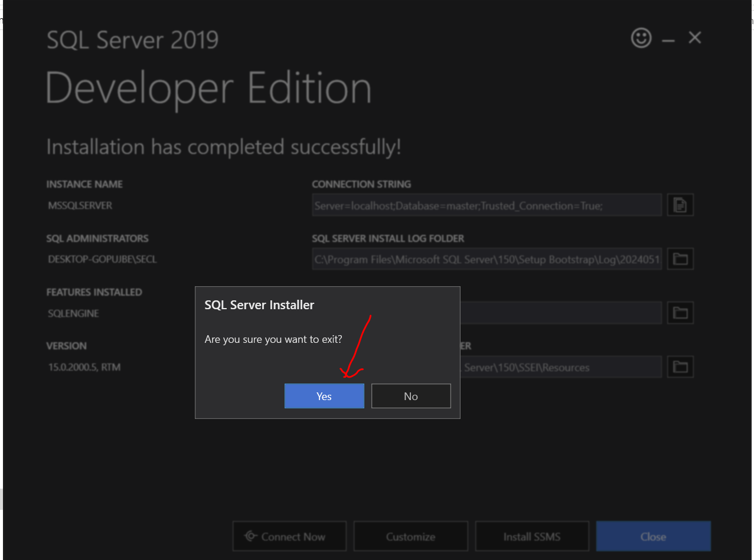Choose No in the exit dialog

click(x=411, y=396)
